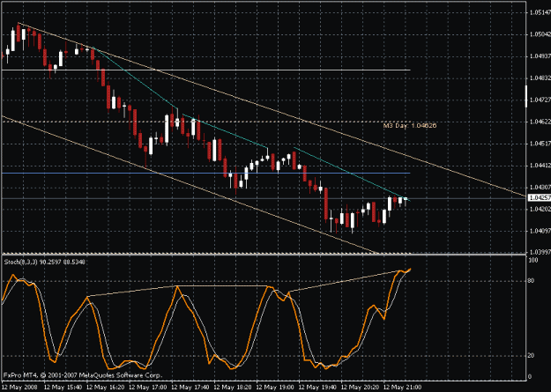The height and width of the screenshot is (392, 551).
Task: Click the 1.04832 price scale label
Action: coord(540,78)
